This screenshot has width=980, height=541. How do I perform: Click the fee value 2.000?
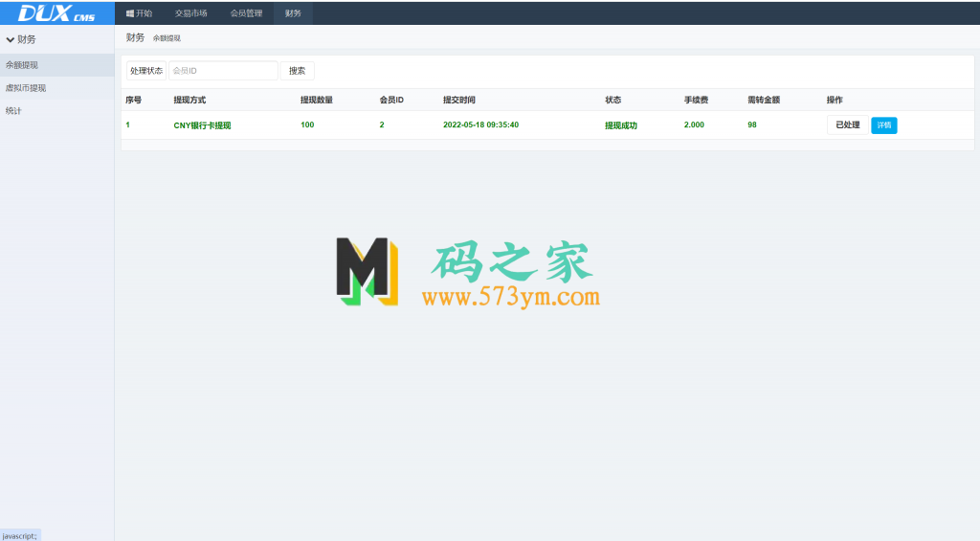pyautogui.click(x=694, y=125)
